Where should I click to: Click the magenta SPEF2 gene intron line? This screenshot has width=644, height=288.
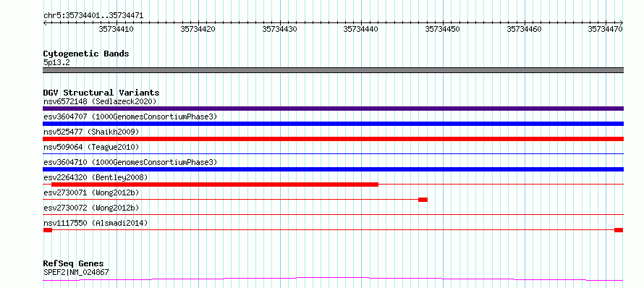tap(333, 279)
